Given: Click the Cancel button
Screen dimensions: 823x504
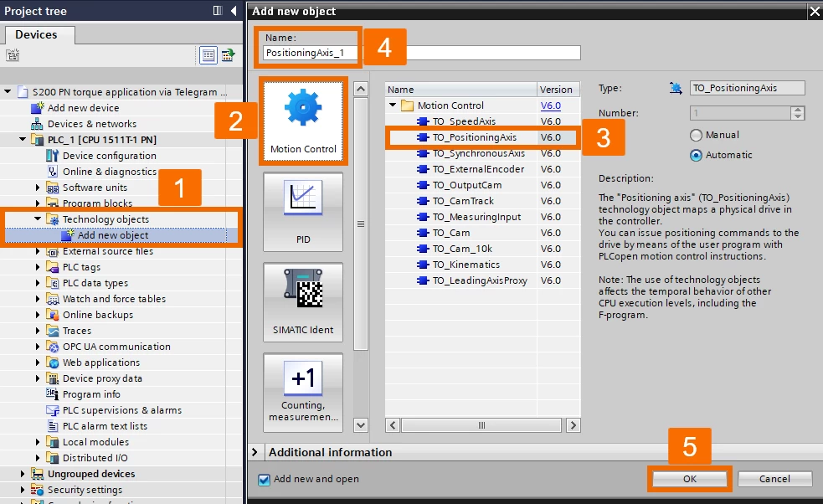Looking at the screenshot, I should pyautogui.click(x=774, y=479).
